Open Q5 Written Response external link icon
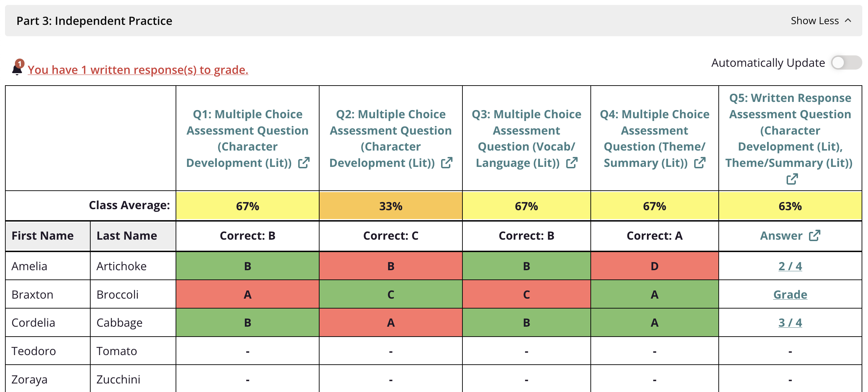This screenshot has width=868, height=392. point(792,179)
